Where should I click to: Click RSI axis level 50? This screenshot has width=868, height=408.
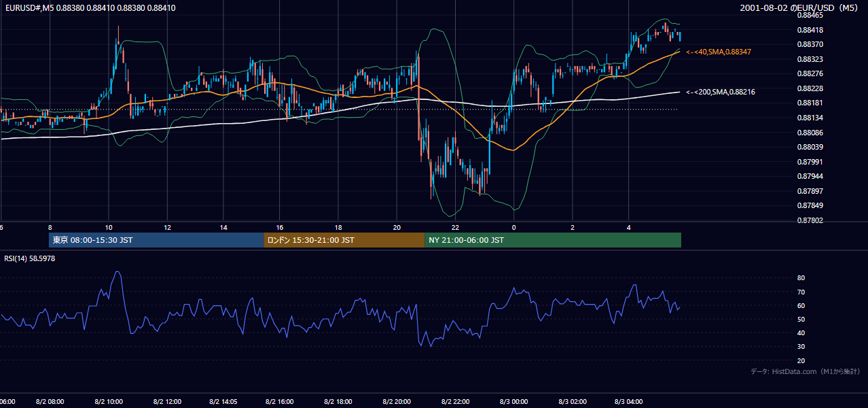pyautogui.click(x=801, y=319)
